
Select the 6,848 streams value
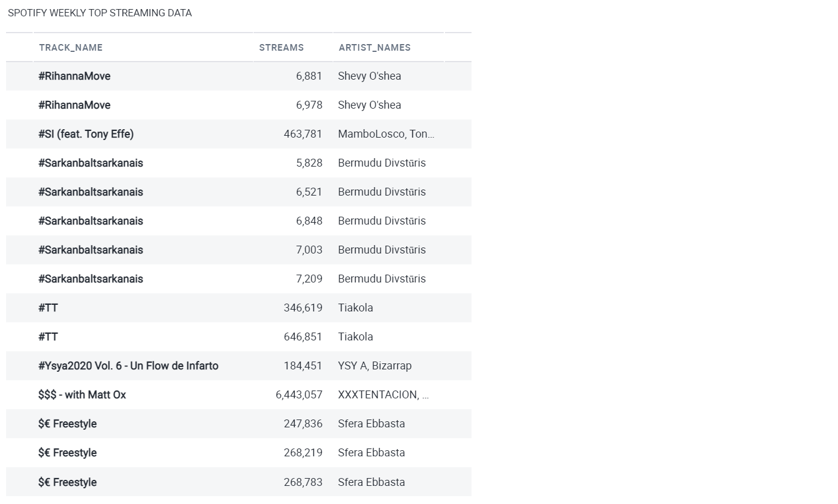point(309,221)
